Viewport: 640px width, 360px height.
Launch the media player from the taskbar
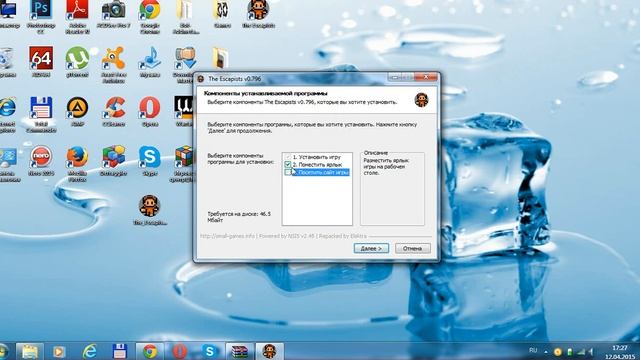59,351
